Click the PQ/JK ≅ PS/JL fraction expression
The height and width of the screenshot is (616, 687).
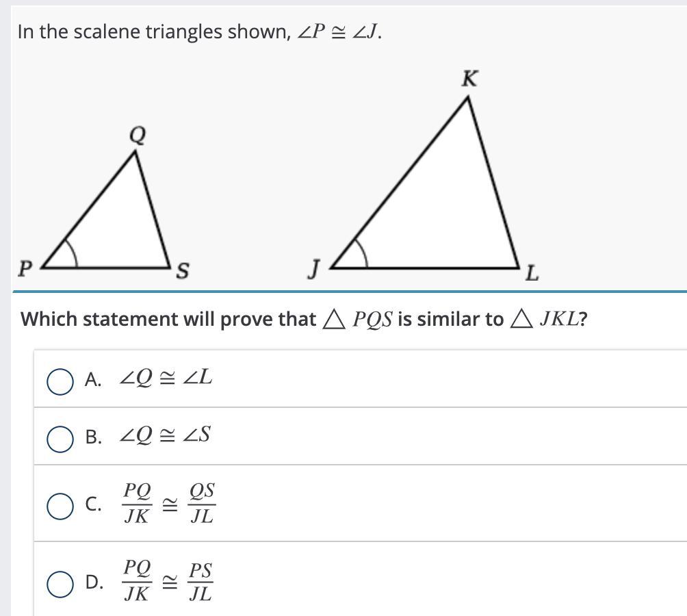point(168,582)
